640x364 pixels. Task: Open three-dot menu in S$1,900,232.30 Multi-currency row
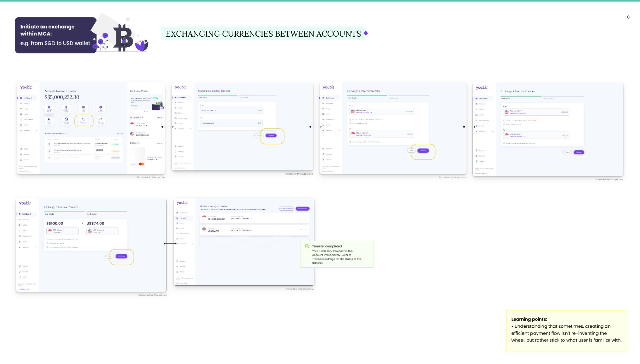[x=301, y=218]
